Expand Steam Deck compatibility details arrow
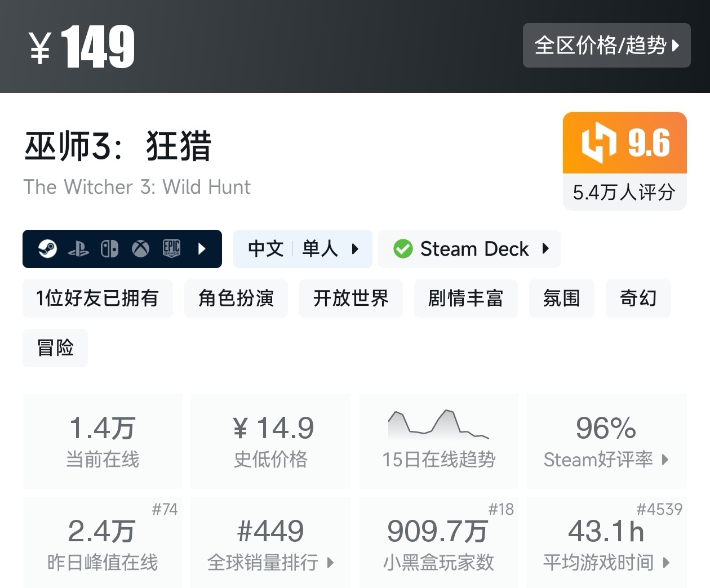This screenshot has height=588, width=710. coord(545,248)
